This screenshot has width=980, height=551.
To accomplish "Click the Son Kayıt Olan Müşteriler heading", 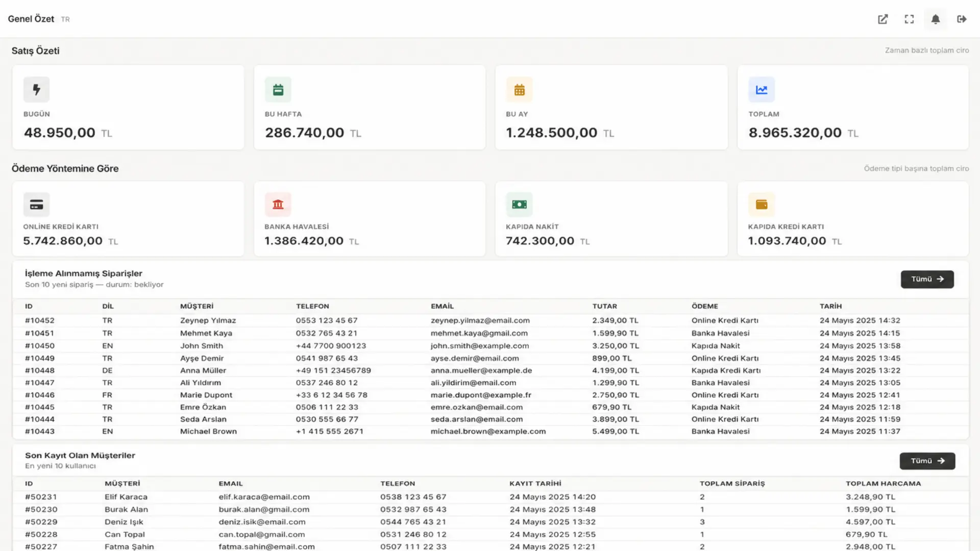I will pos(80,455).
